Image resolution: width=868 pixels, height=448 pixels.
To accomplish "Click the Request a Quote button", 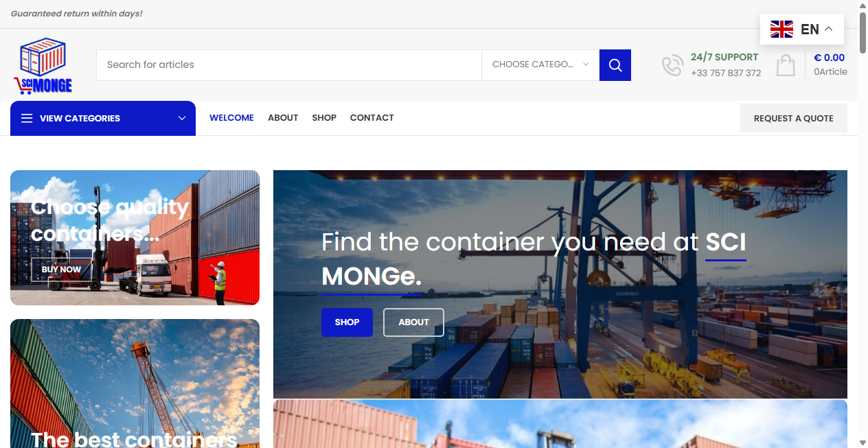I will (793, 118).
